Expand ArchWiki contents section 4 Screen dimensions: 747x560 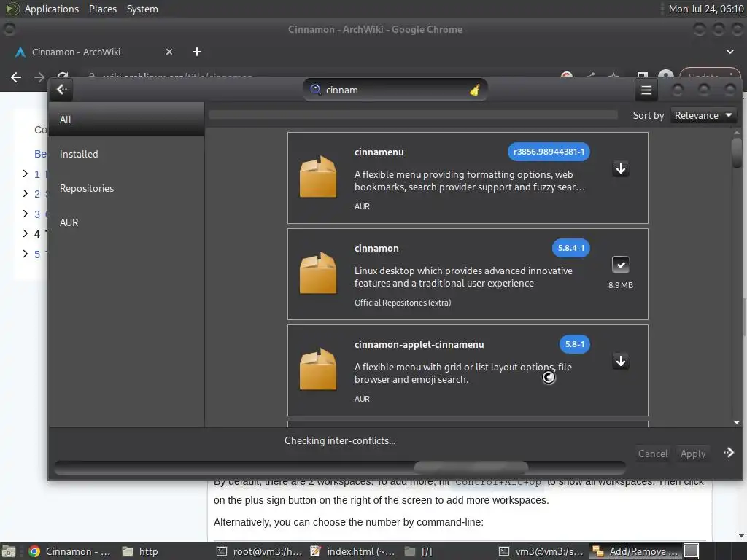pos(26,233)
